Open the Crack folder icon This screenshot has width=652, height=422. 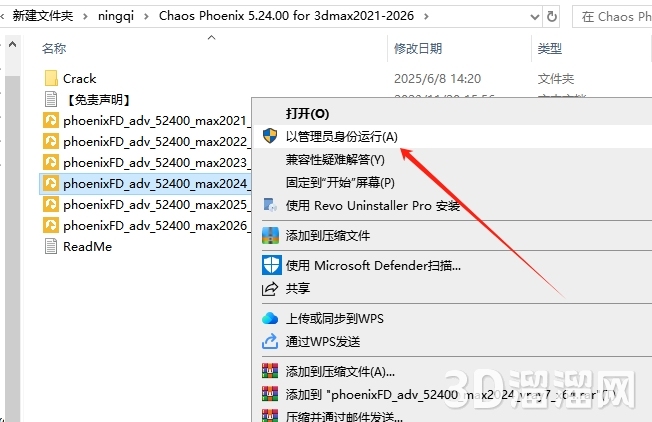coord(51,78)
